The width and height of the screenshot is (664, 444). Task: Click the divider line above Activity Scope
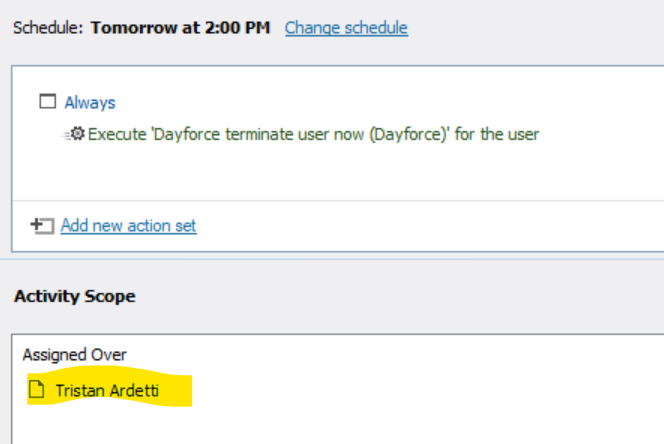tap(332, 259)
